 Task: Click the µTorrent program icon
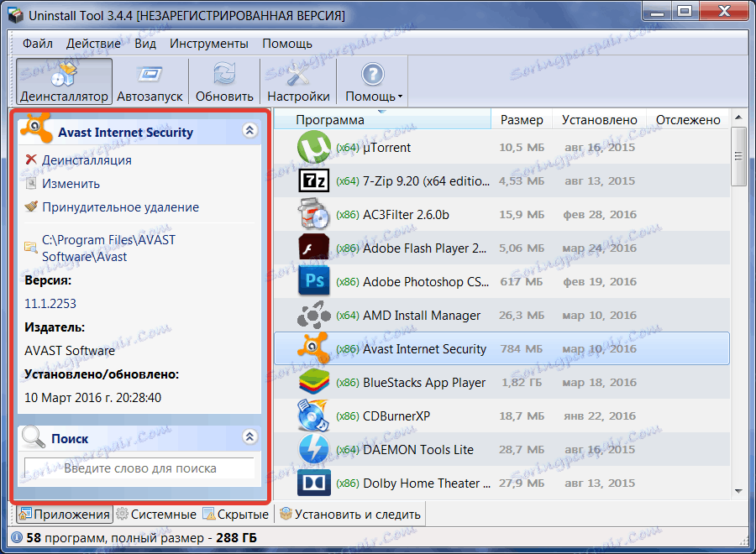[314, 147]
